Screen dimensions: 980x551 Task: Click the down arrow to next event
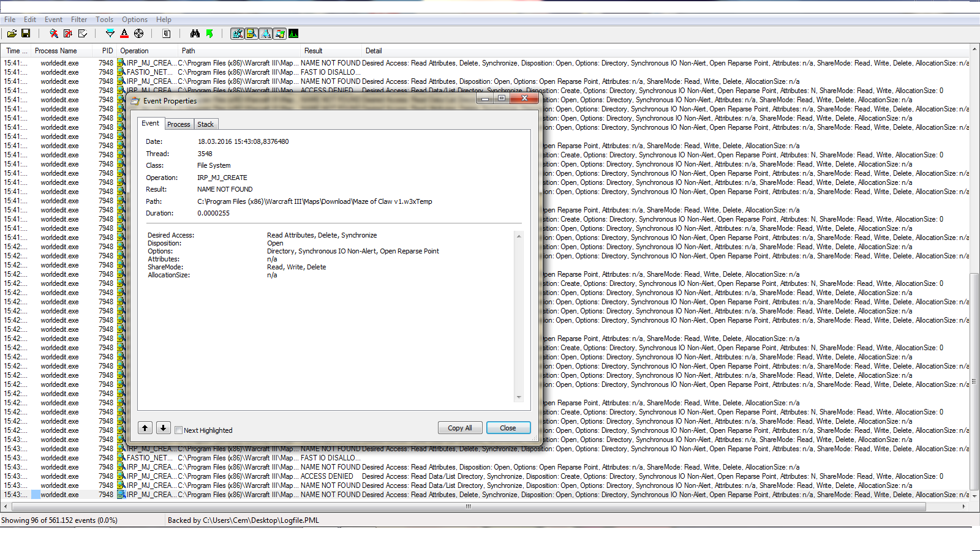163,427
